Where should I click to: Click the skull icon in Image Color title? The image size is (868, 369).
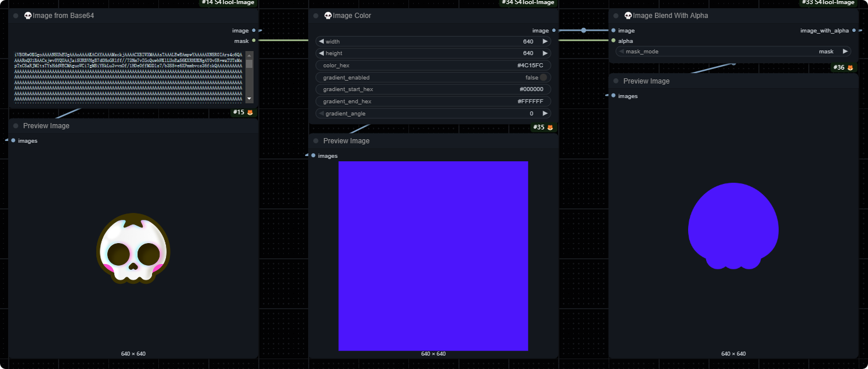[x=328, y=16]
